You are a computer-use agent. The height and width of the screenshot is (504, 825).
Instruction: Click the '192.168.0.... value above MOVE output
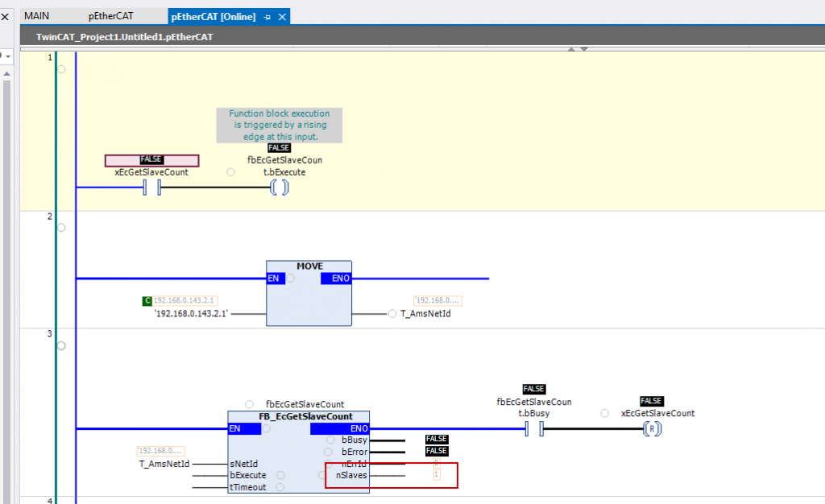tap(437, 300)
